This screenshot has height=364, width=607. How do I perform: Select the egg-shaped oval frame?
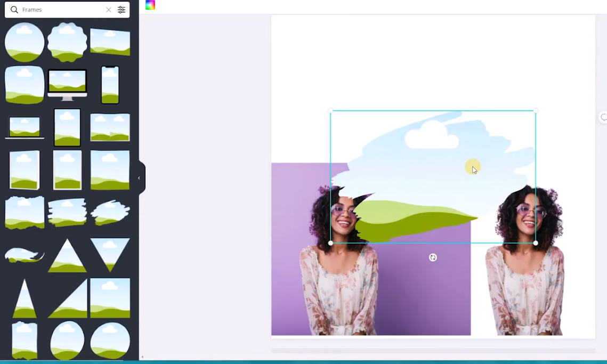67,341
